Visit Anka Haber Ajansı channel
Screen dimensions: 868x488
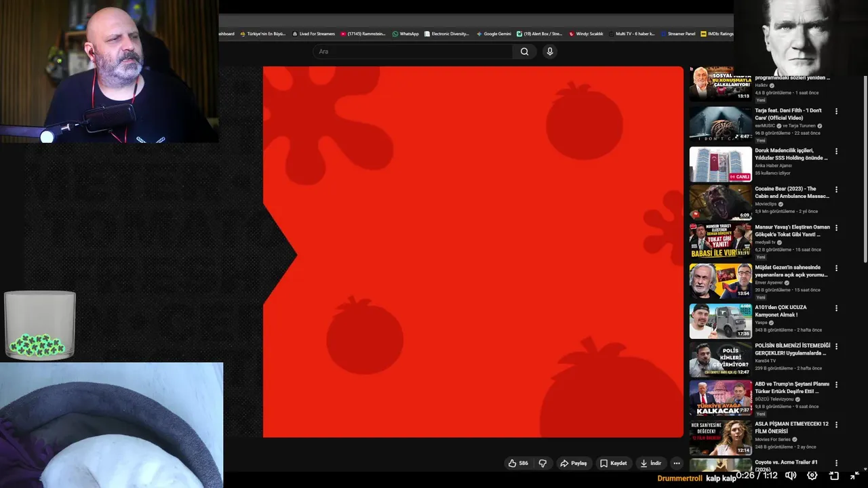tap(773, 166)
